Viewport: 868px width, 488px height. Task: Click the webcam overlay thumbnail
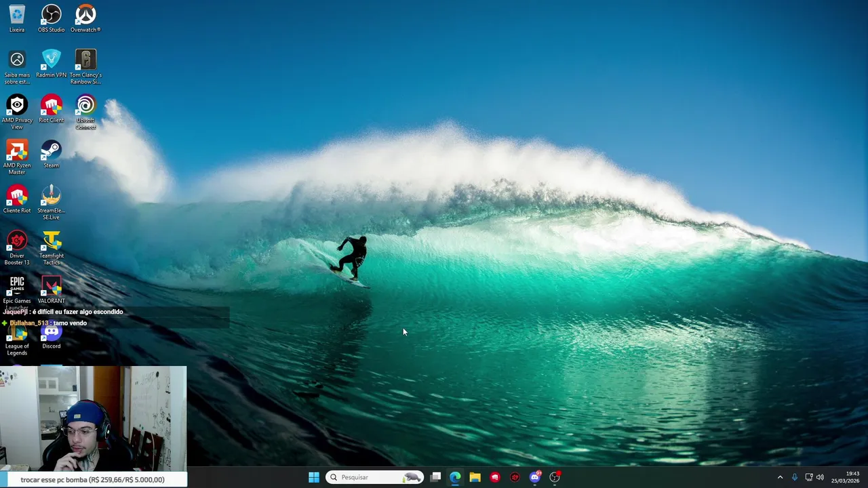[x=93, y=418]
